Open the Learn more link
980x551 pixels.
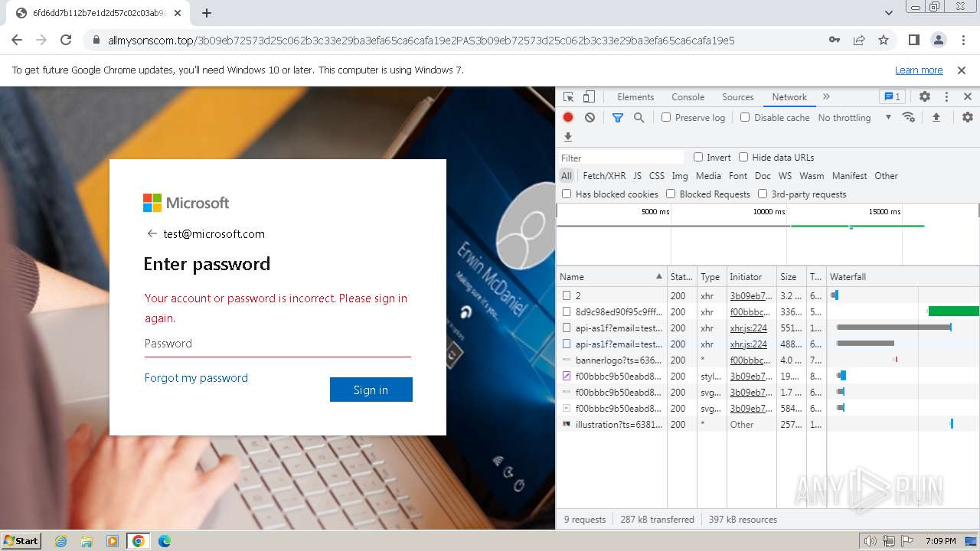point(919,70)
